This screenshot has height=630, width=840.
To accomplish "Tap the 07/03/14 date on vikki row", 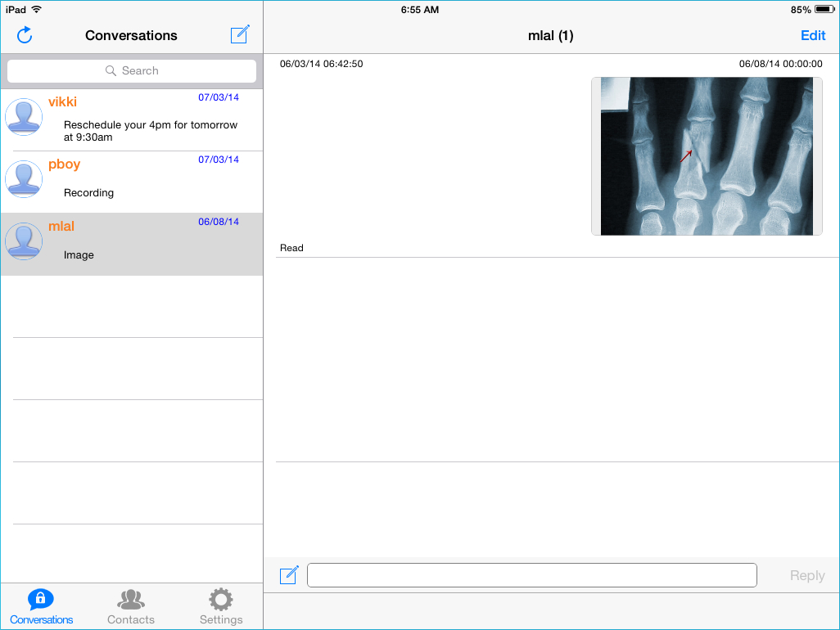I will click(219, 97).
